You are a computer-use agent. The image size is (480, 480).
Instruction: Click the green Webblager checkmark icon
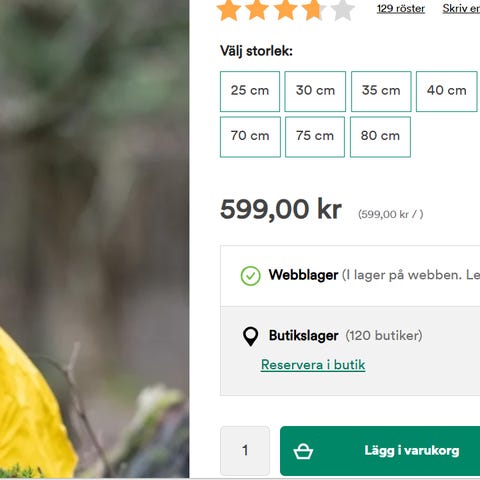pyautogui.click(x=250, y=276)
